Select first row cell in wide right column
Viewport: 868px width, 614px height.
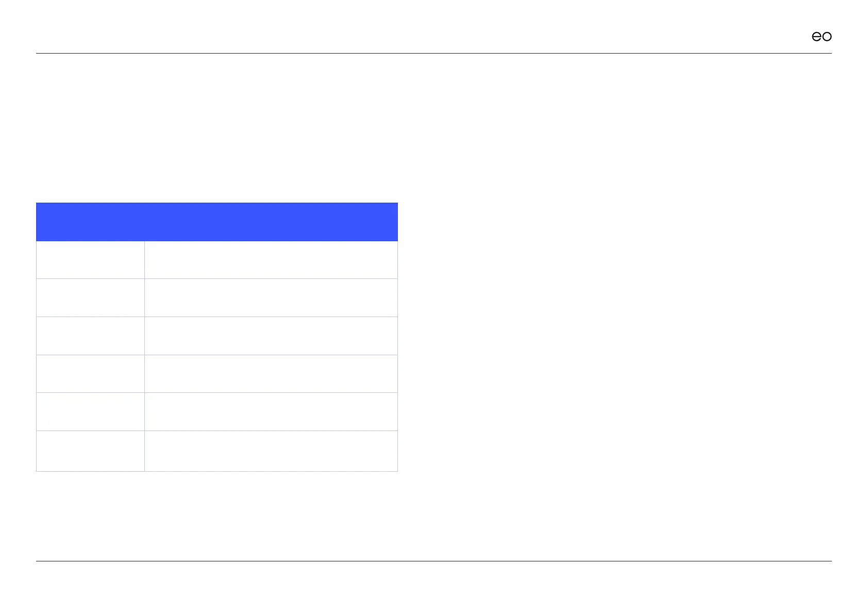271,260
